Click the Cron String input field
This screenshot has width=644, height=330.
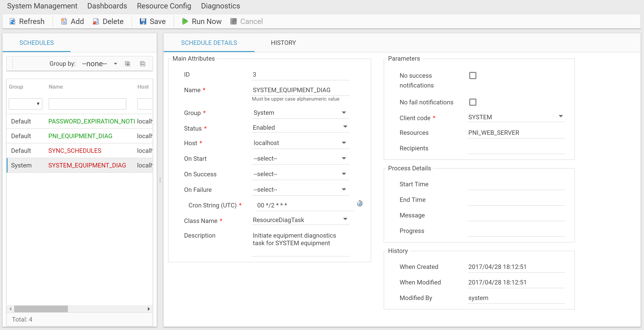(x=305, y=205)
